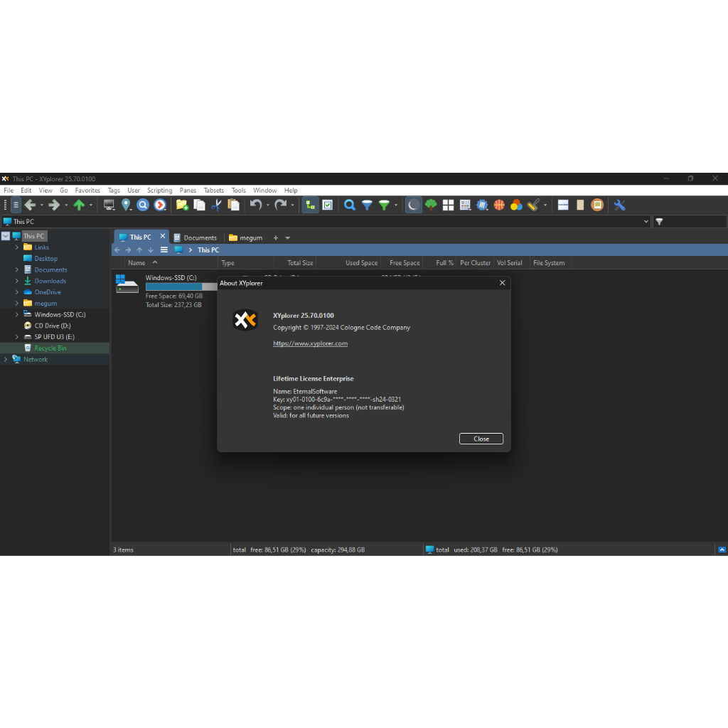Open the Scripting menu
The image size is (728, 728).
(159, 191)
